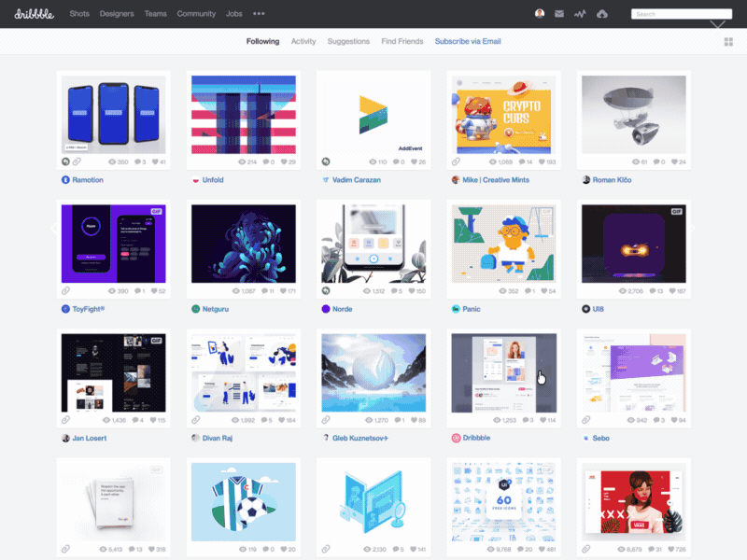Screen dimensions: 747x560
Task: Open the messages envelope icon
Action: coord(559,14)
